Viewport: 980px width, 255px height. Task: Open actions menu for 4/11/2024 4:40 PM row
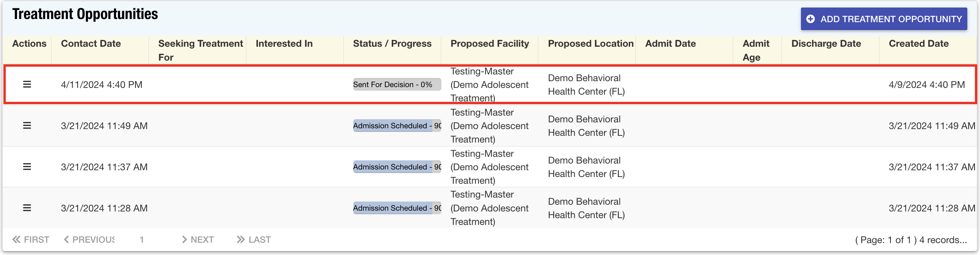tap(27, 84)
